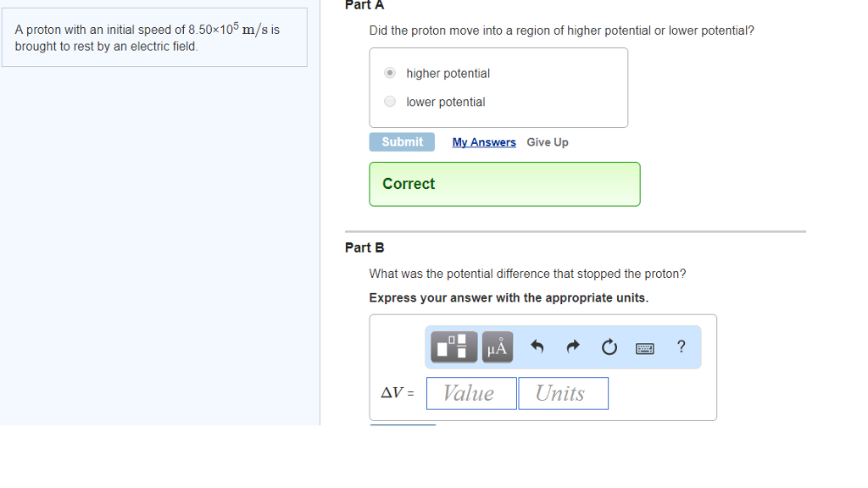Viewport: 868px width, 488px height.
Task: Open the units (μÅ) insertion tool
Action: [497, 347]
